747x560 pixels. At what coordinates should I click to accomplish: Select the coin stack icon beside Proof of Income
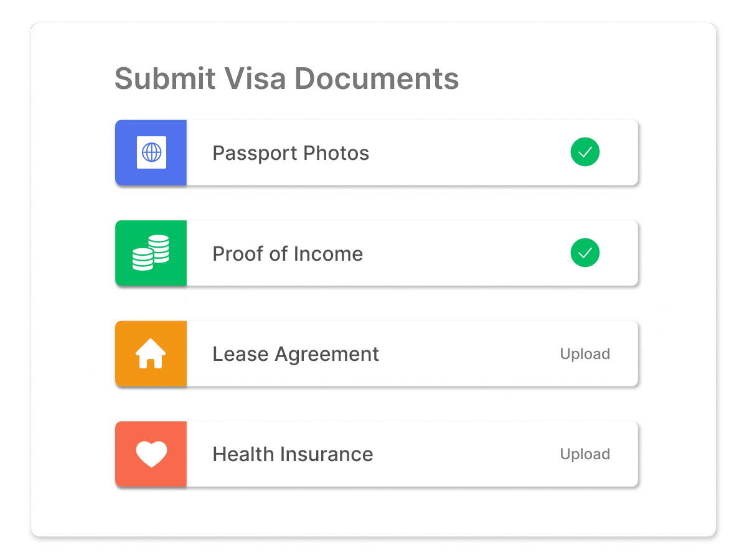click(151, 253)
